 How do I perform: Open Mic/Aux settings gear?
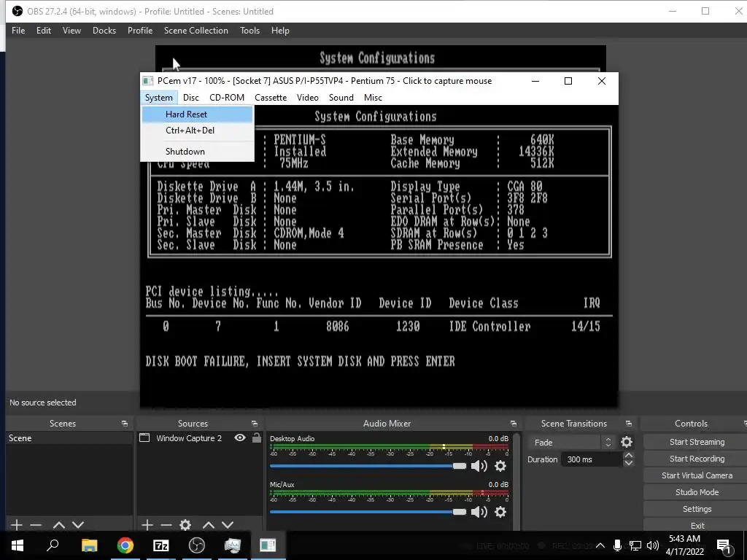(x=500, y=512)
